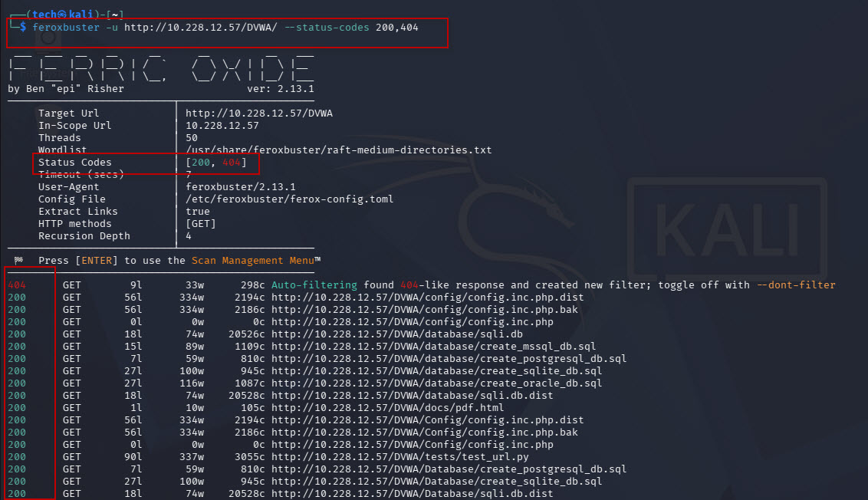868x500 pixels.
Task: Open lowercase database/create_sqlite_db.sql URL
Action: click(x=437, y=370)
